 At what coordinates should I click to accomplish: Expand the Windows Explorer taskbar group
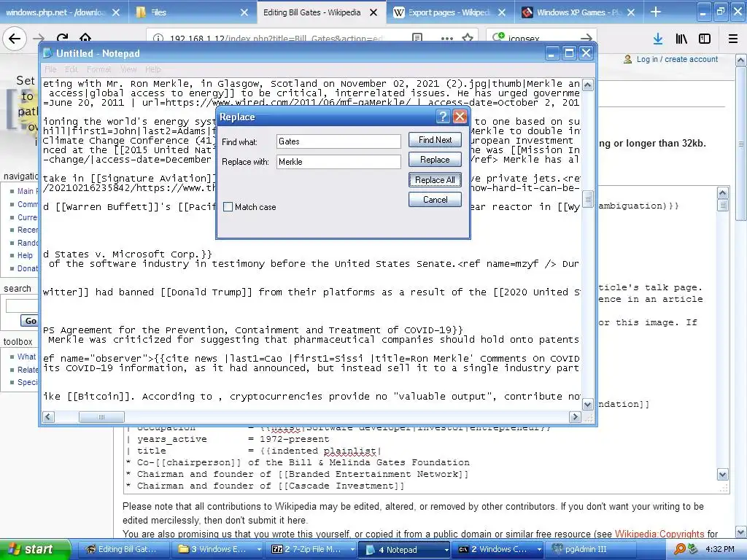(x=259, y=549)
